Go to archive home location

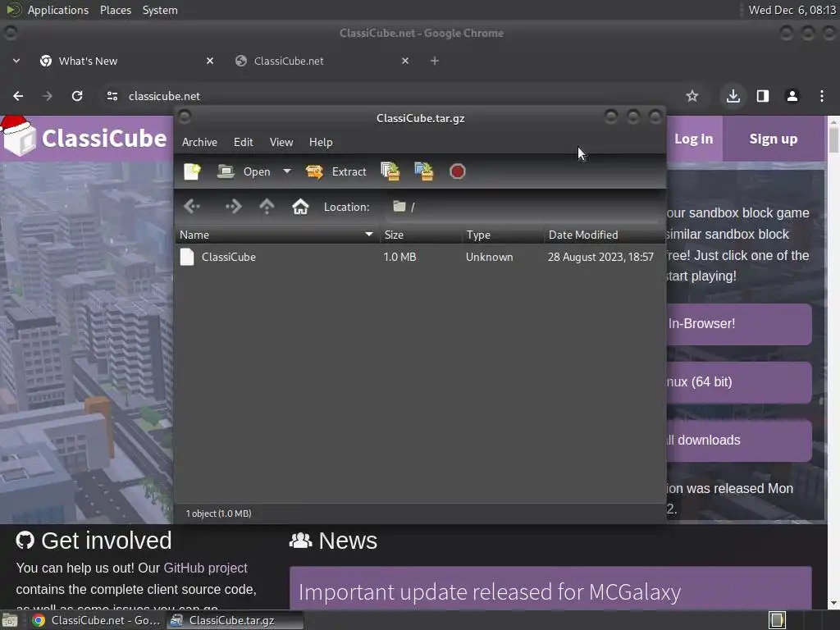pyautogui.click(x=300, y=206)
